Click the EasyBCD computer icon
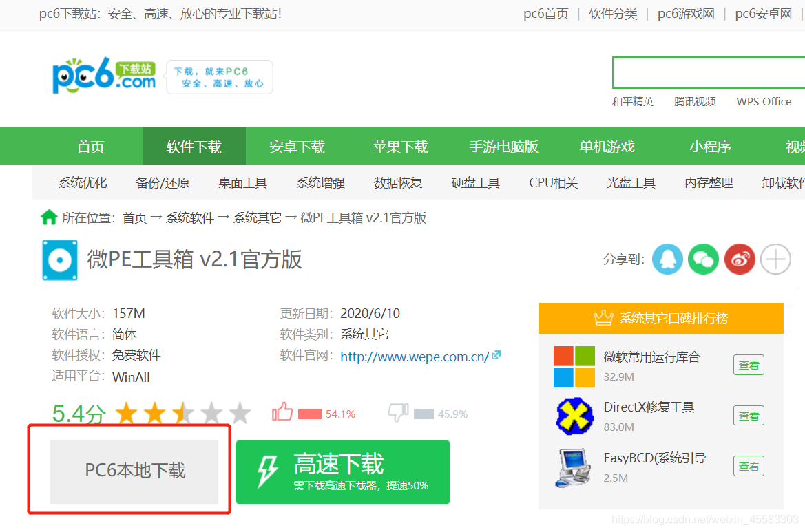The height and width of the screenshot is (532, 805). tap(574, 467)
